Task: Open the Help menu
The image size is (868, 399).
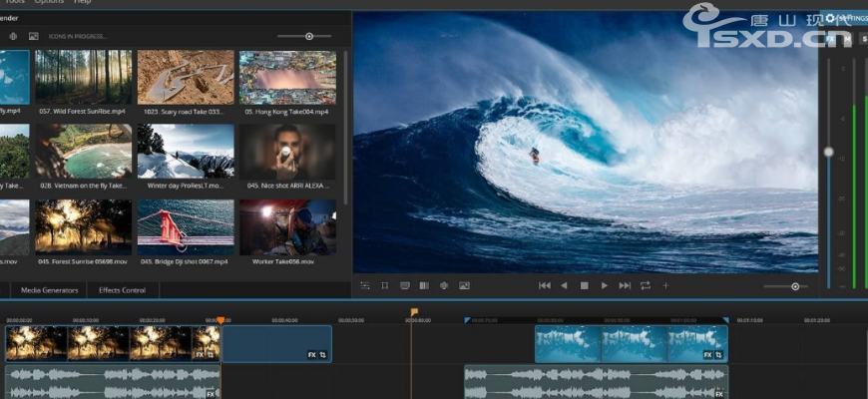Action: pyautogui.click(x=82, y=2)
